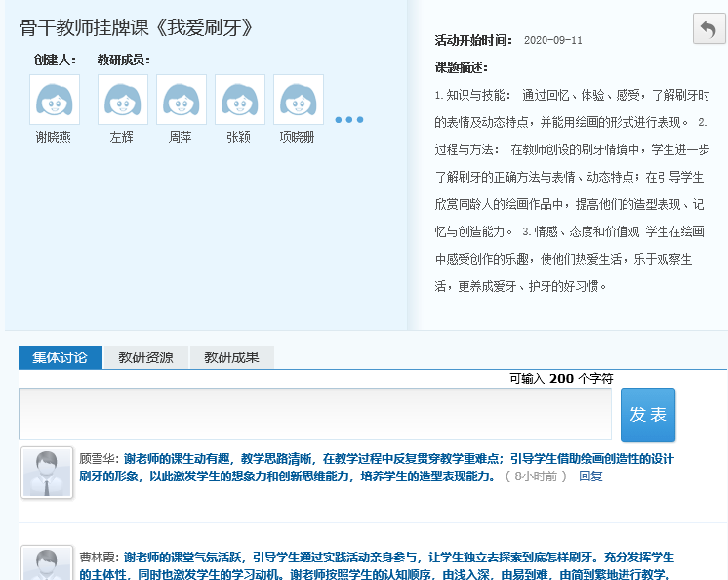Click the 创建人 label

(x=55, y=60)
